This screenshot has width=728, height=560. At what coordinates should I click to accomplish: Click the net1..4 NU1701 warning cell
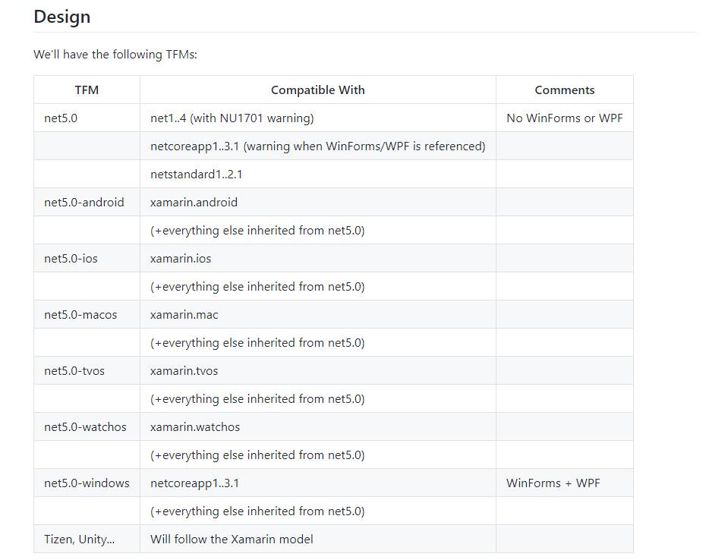click(x=317, y=118)
